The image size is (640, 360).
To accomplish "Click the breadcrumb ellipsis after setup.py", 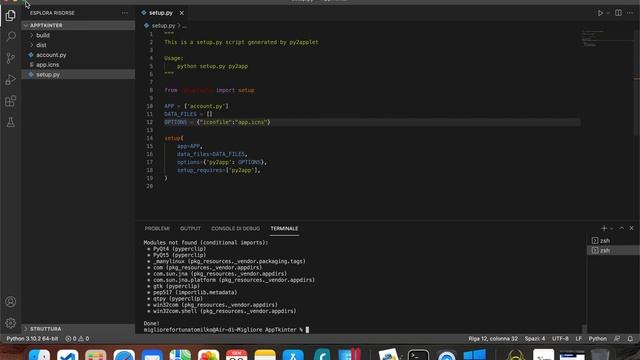I will (x=184, y=26).
